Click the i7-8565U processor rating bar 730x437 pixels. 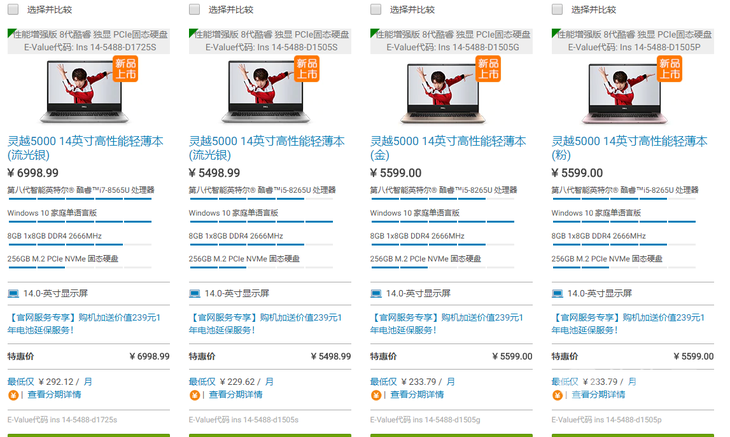point(80,199)
